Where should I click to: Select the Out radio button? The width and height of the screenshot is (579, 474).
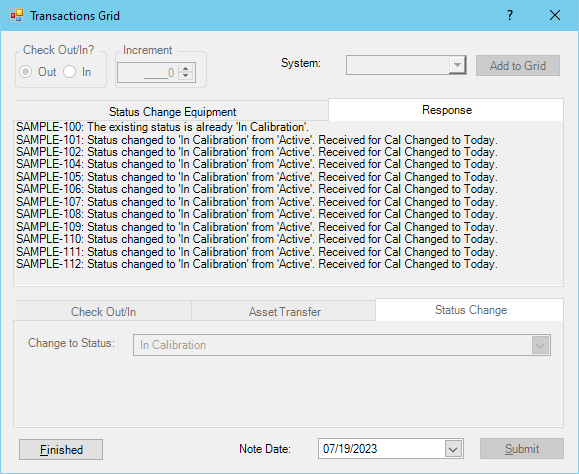coord(25,72)
